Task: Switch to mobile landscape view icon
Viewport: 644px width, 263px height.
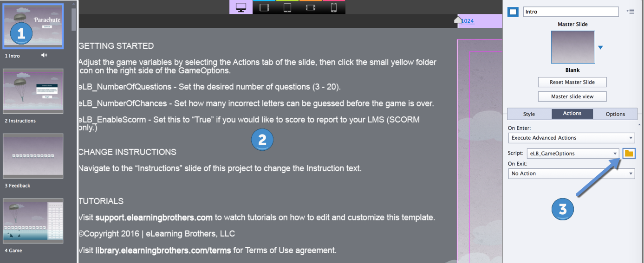Action: 311,7
